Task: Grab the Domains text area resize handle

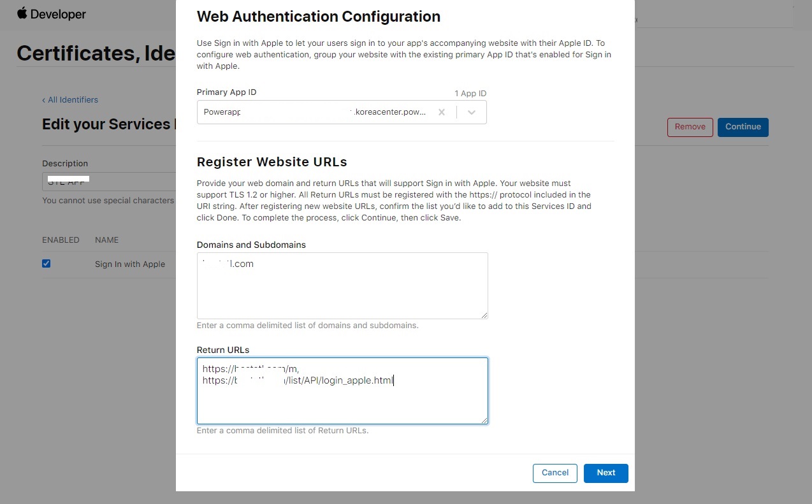Action: pyautogui.click(x=484, y=315)
